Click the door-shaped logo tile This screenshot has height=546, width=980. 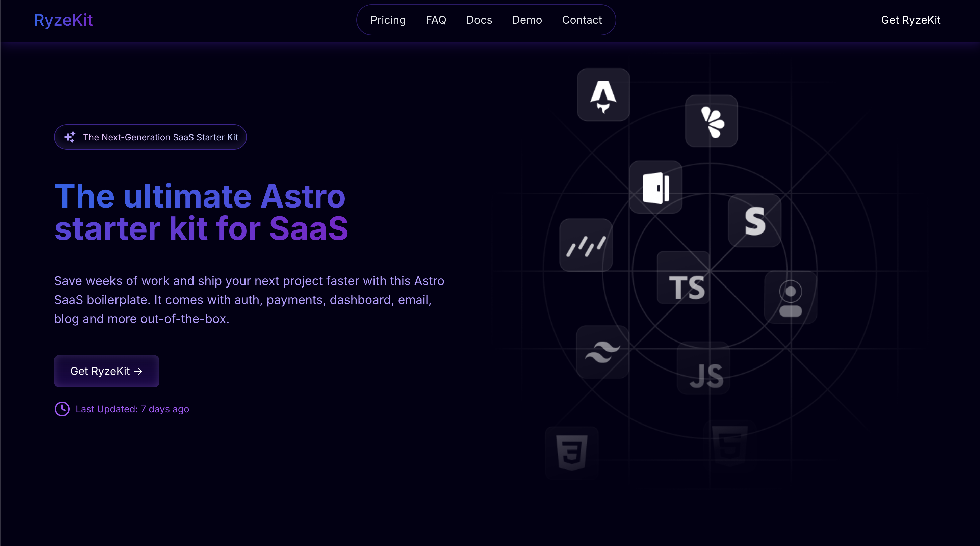(655, 187)
